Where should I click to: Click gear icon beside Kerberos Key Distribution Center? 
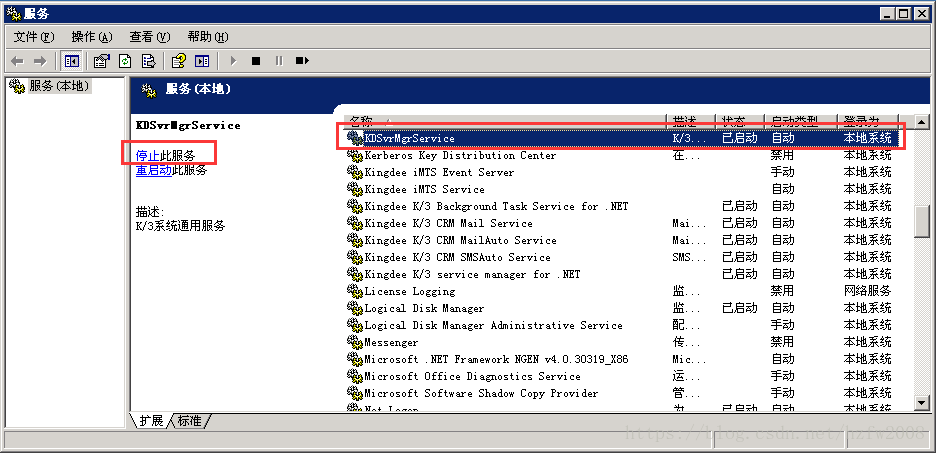(355, 156)
